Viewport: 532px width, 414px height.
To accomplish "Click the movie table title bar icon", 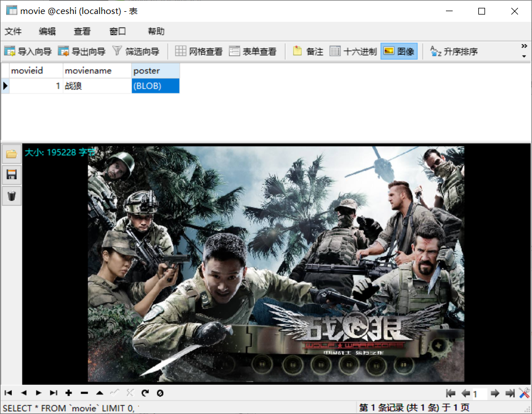I will (x=12, y=11).
